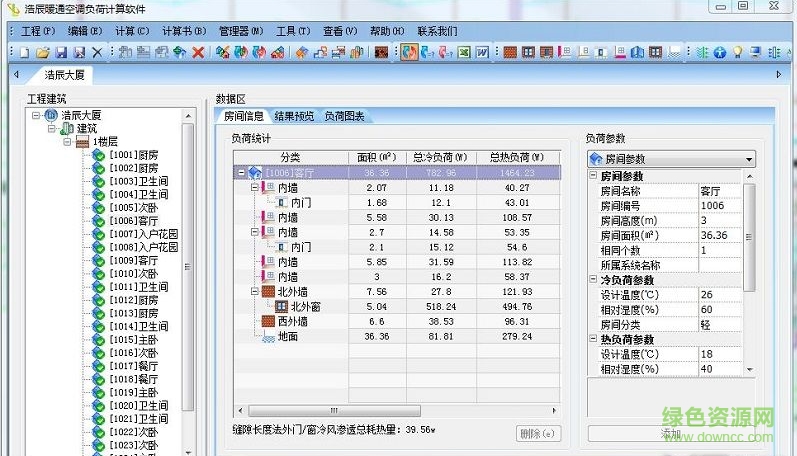Open the 计算(C) menu
Image resolution: width=797 pixels, height=456 pixels.
point(132,32)
